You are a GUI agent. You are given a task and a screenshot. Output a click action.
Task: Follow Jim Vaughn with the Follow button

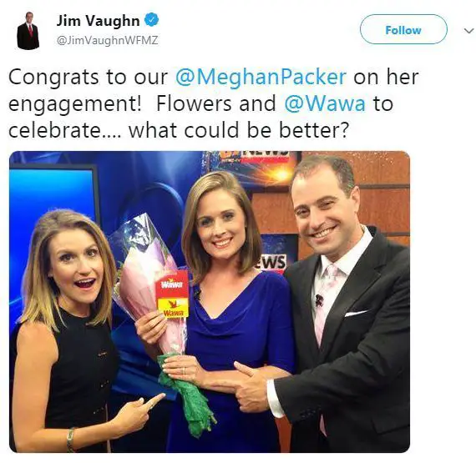(403, 29)
